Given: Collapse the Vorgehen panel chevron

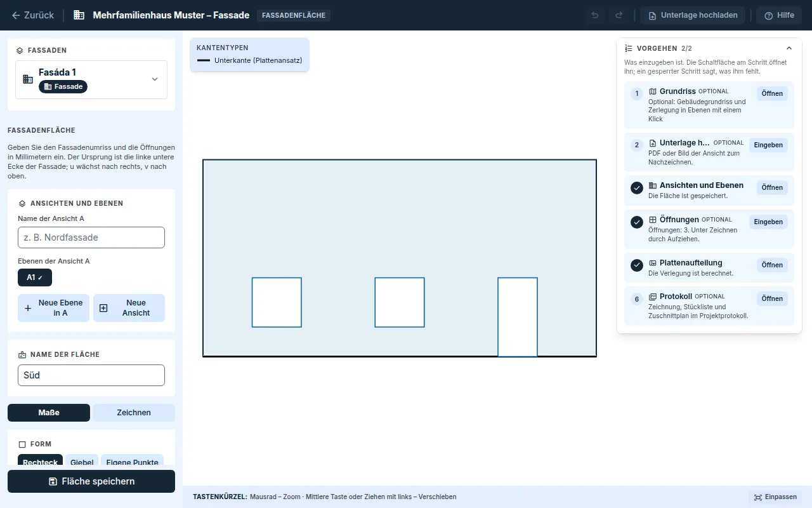Looking at the screenshot, I should (789, 48).
